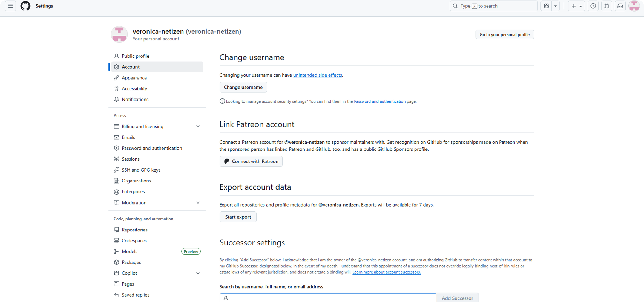Viewport: 644px width, 302px height.
Task: Open the Copilot dropdown arrow in header
Action: (x=556, y=6)
